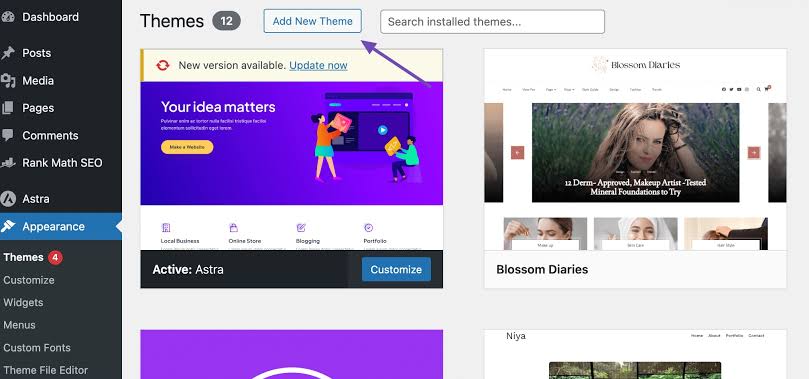This screenshot has width=809, height=379.
Task: Click '12 Derm-Approved' article title in preview
Action: pos(635,187)
